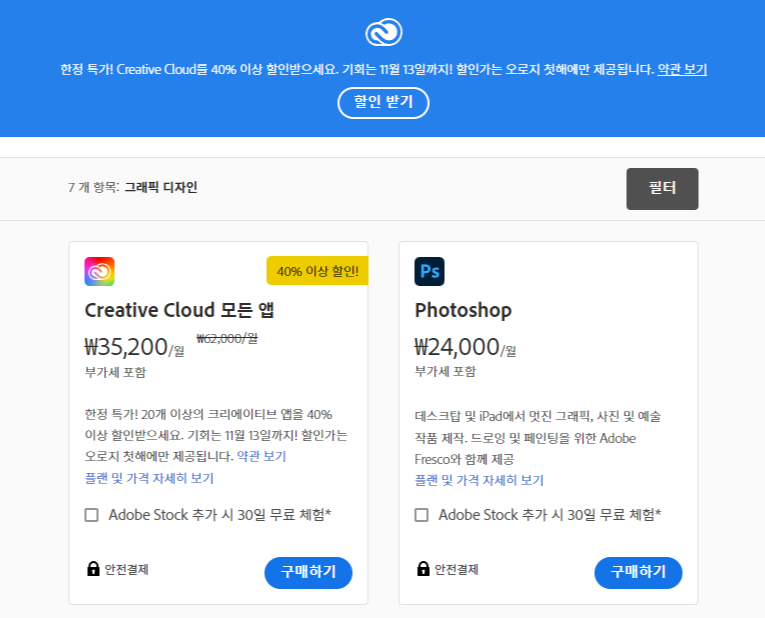Click 안전결제 text in Creative Cloud card
This screenshot has width=765, height=618.
pyautogui.click(x=127, y=569)
